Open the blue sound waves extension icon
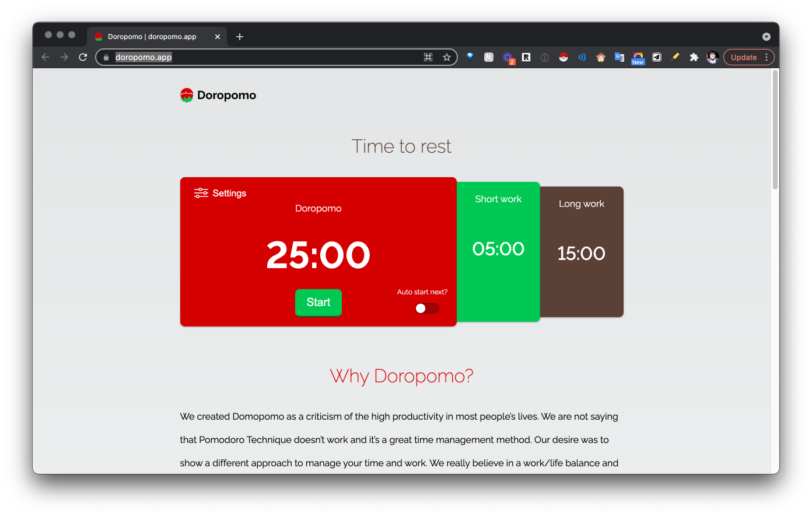The height and width of the screenshot is (517, 812). pyautogui.click(x=582, y=57)
